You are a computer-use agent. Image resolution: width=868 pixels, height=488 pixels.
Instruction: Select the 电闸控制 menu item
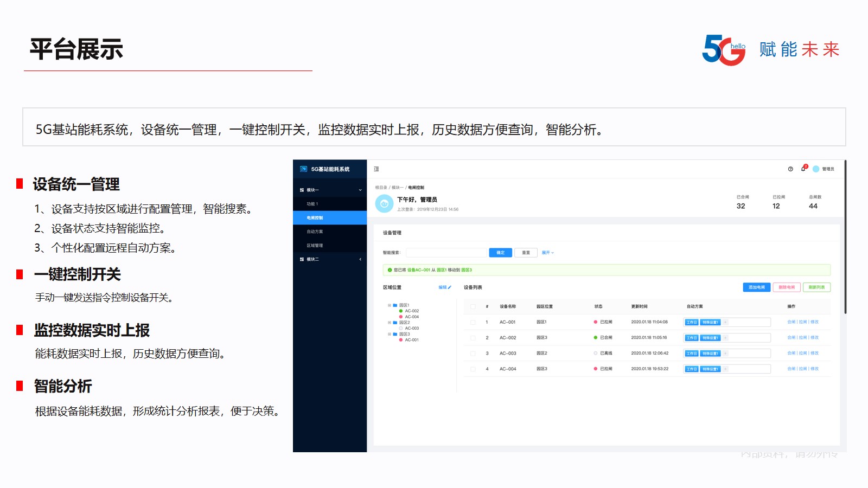tap(330, 217)
